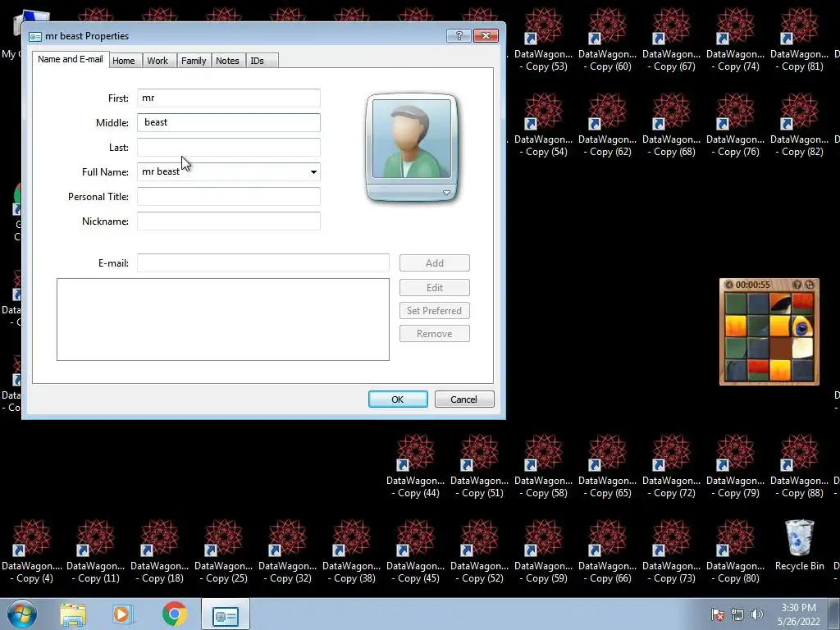Click the Remove e-mail button
The height and width of the screenshot is (630, 840).
[435, 334]
